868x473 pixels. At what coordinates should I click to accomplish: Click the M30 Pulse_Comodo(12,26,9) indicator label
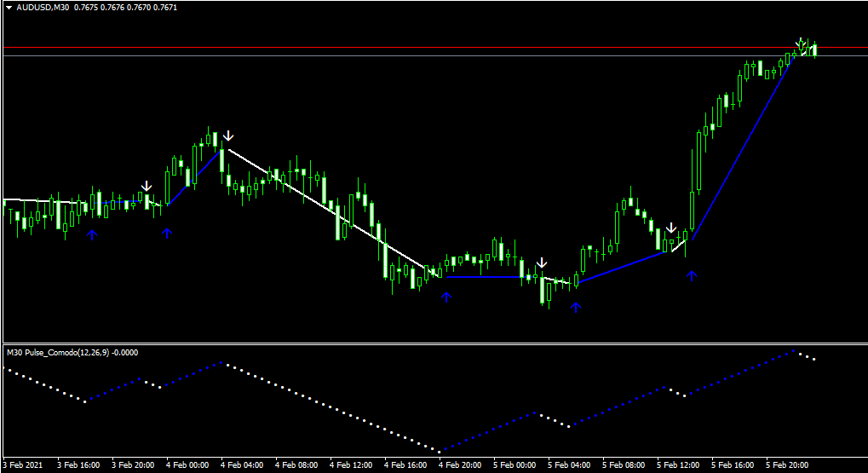[72, 352]
